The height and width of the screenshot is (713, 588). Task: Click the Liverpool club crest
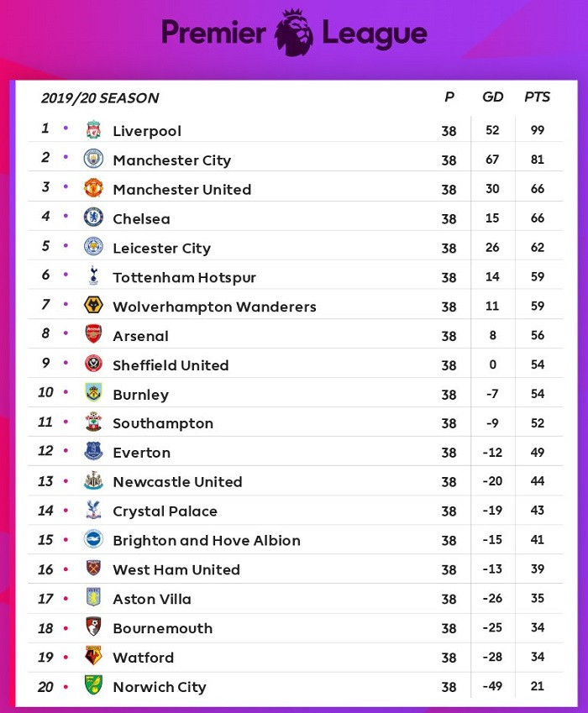click(x=93, y=130)
